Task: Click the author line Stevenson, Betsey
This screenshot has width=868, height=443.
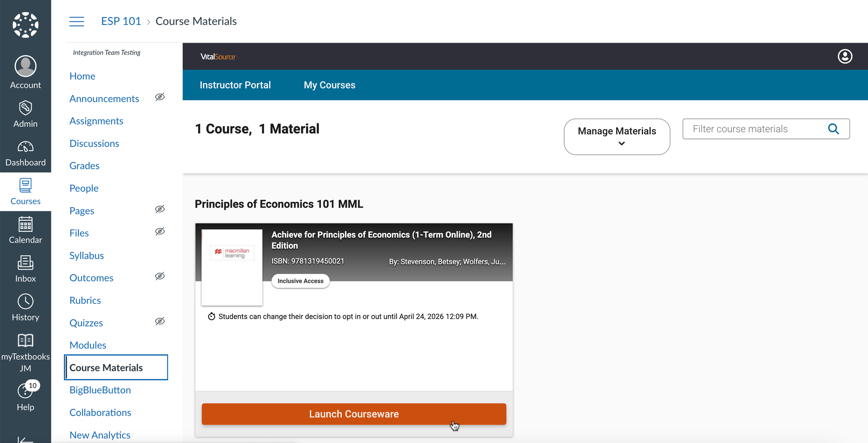Action: [x=447, y=262]
